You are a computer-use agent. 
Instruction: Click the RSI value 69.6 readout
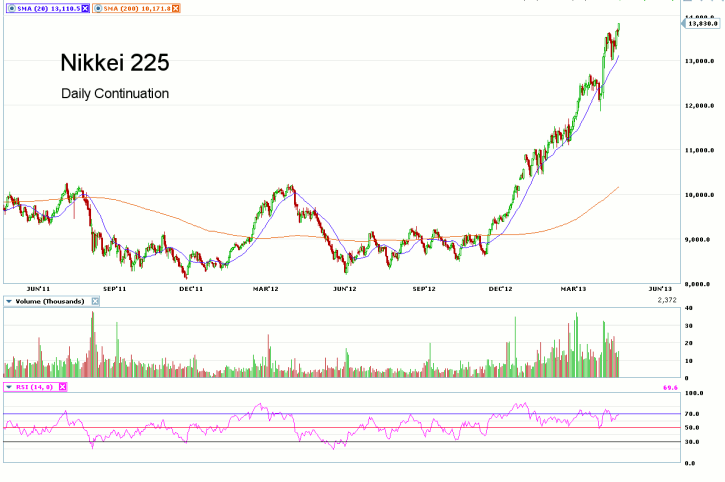(670, 386)
